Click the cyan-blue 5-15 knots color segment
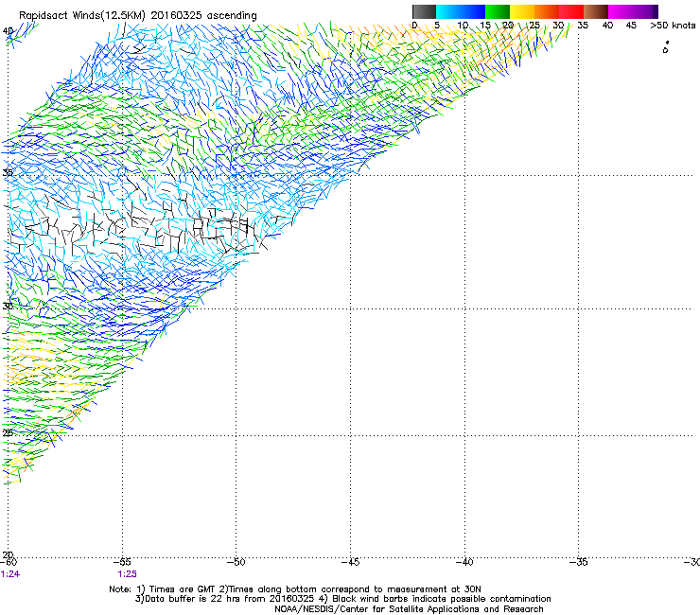Image resolution: width=700 pixels, height=615 pixels. pos(461,11)
